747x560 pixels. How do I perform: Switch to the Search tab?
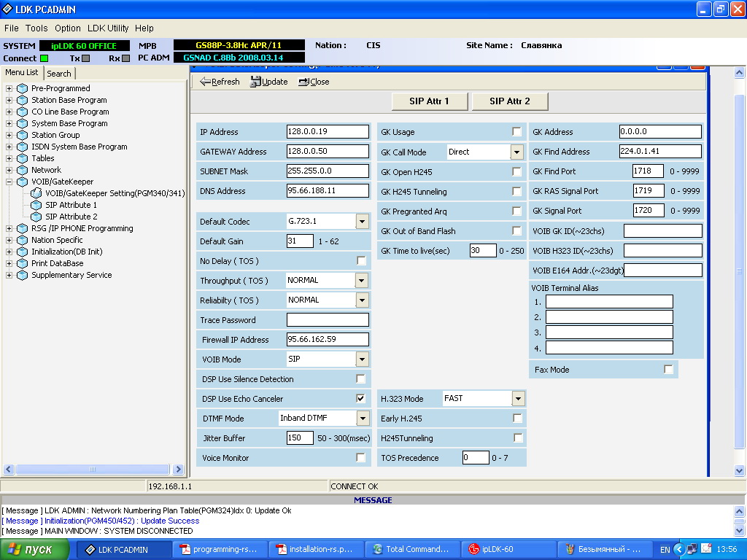(x=59, y=74)
